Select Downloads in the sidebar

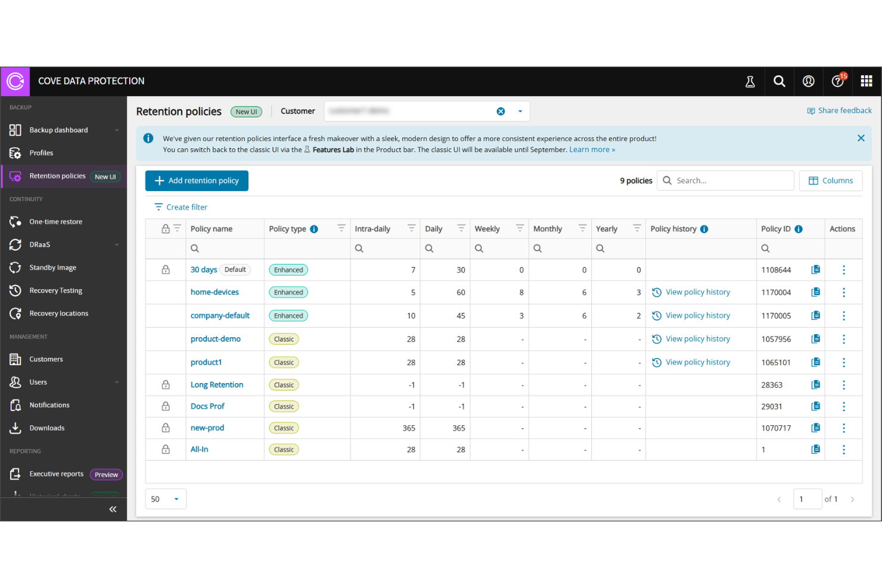(47, 428)
